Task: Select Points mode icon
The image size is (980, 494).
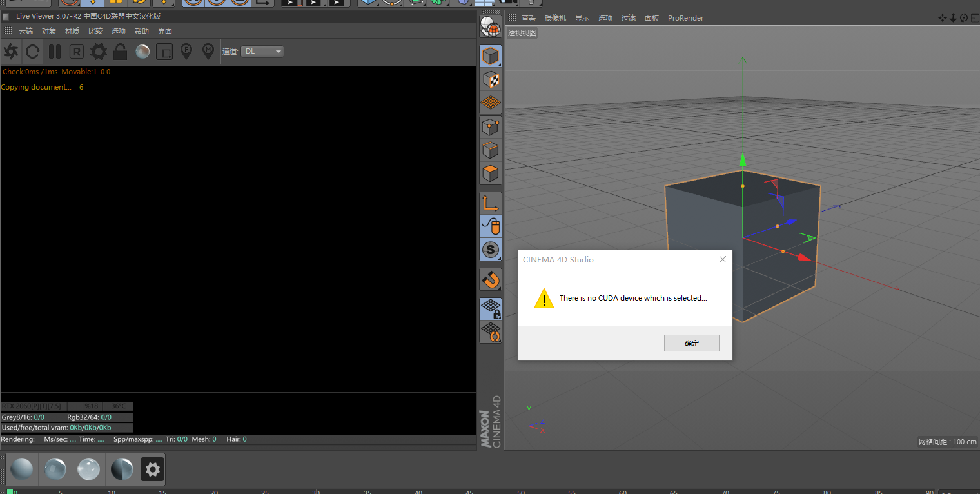Action: [x=491, y=127]
